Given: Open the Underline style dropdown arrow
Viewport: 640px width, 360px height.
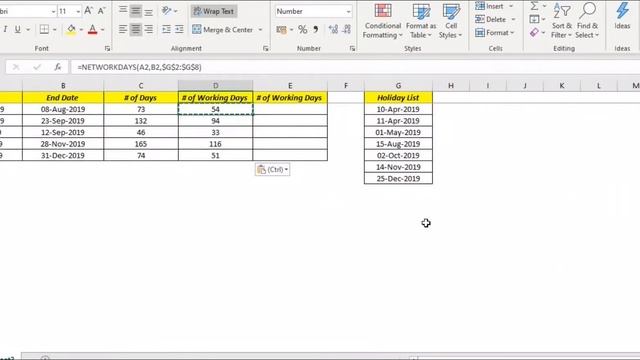Looking at the screenshot, I should [28, 29].
